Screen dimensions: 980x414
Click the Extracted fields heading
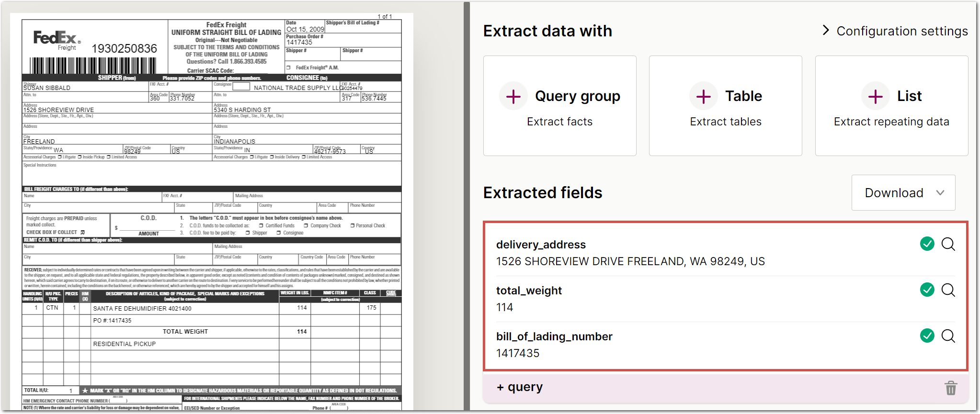543,192
